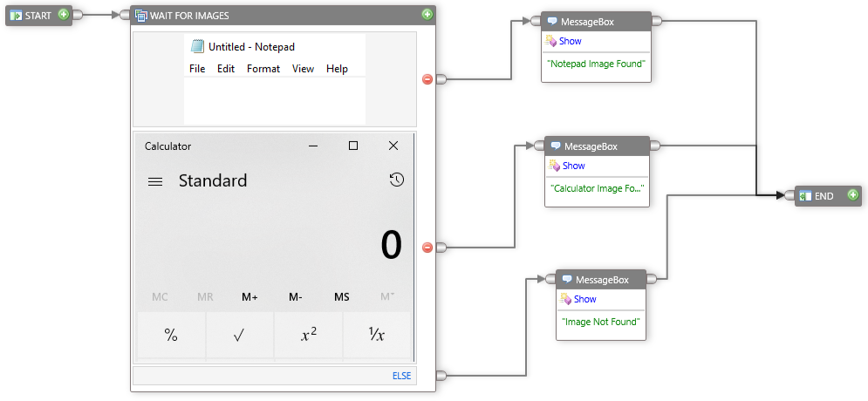Screen dimensions: 868x401
Task: Click View in the Notepad image
Action: [304, 69]
